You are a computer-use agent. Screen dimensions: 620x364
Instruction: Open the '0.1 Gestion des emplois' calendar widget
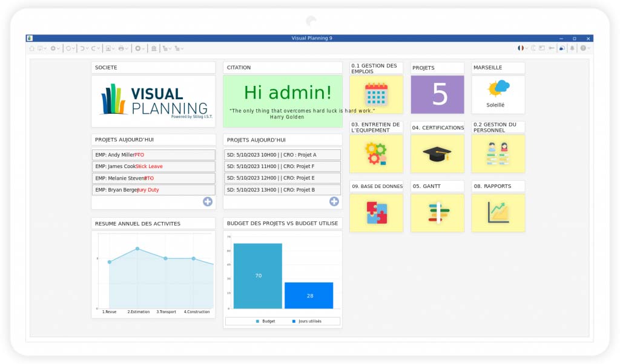click(376, 94)
